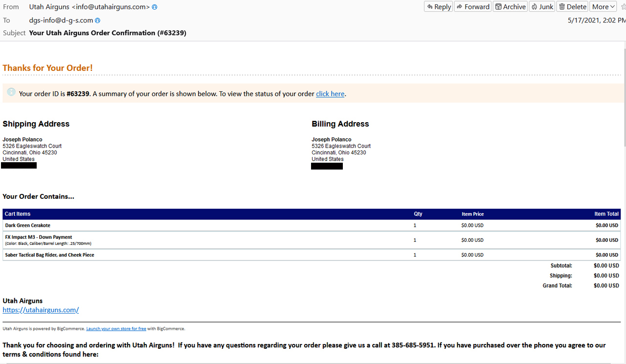The height and width of the screenshot is (364, 626).
Task: Click Joseph Polanco under Billing Address
Action: pos(332,140)
